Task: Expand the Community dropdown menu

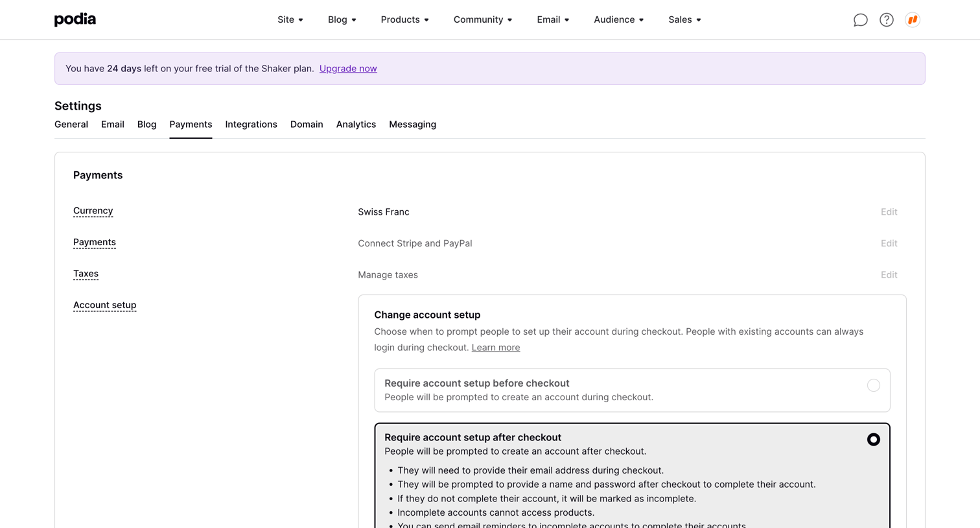Action: (x=483, y=19)
